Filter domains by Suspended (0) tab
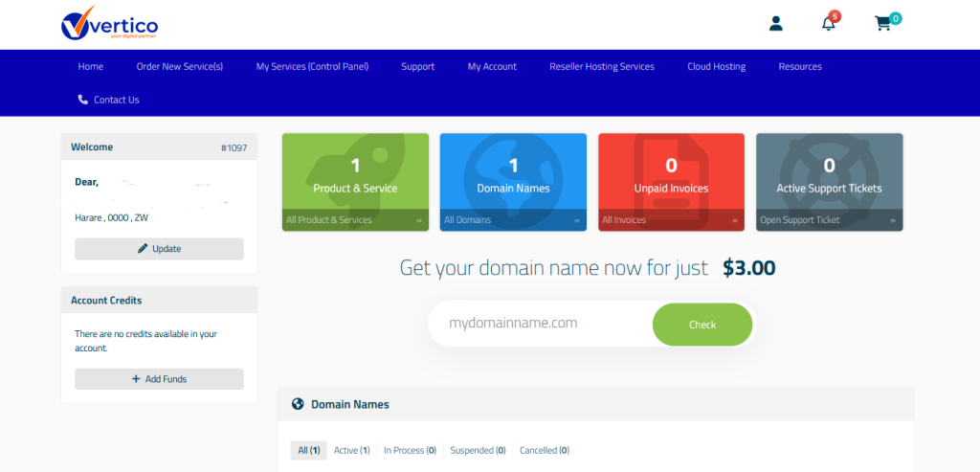This screenshot has width=980, height=472. pos(478,450)
